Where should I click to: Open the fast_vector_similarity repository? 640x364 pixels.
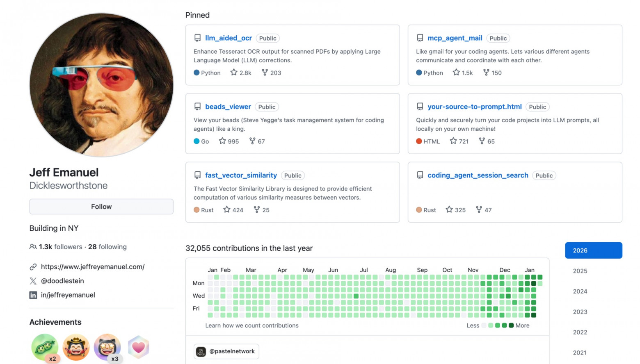[x=241, y=175]
